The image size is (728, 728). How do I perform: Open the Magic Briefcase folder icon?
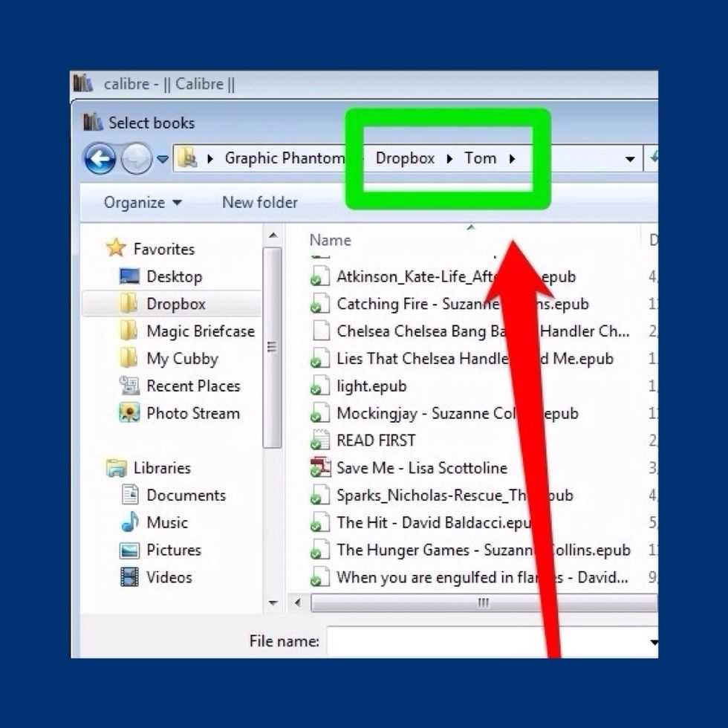(x=129, y=331)
